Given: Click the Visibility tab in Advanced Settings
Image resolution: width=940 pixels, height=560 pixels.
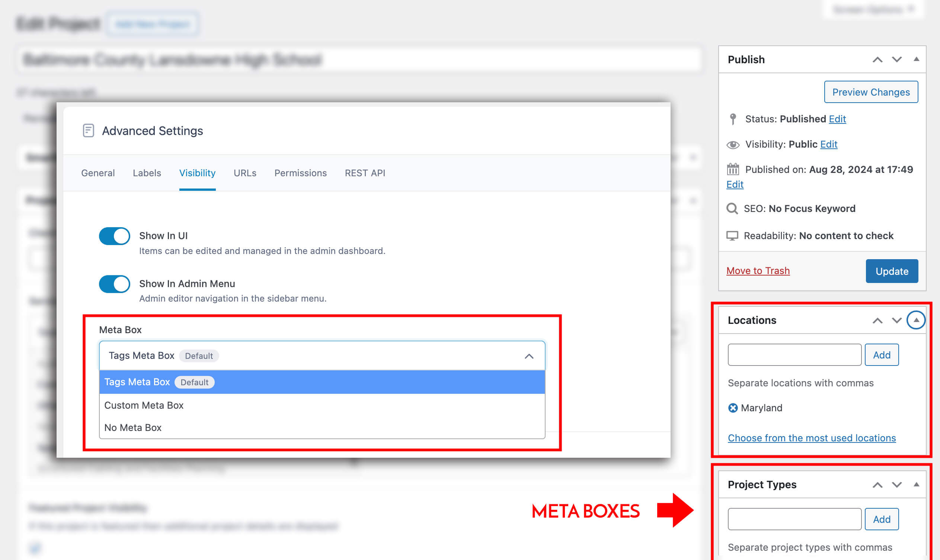Looking at the screenshot, I should 198,173.
